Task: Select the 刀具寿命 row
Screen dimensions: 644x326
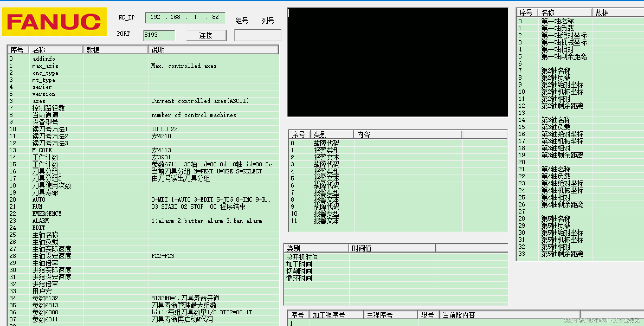Action: point(45,192)
